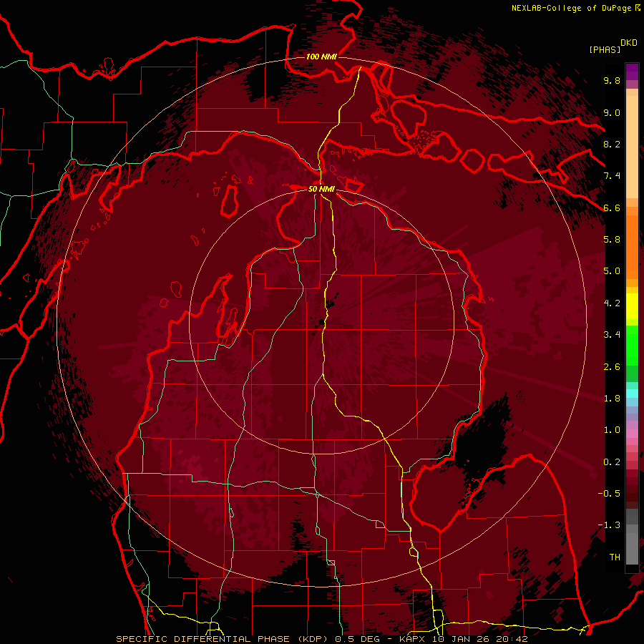Pick the yellow band of the color bar
Screen dimensions: 644x644
[x=632, y=306]
